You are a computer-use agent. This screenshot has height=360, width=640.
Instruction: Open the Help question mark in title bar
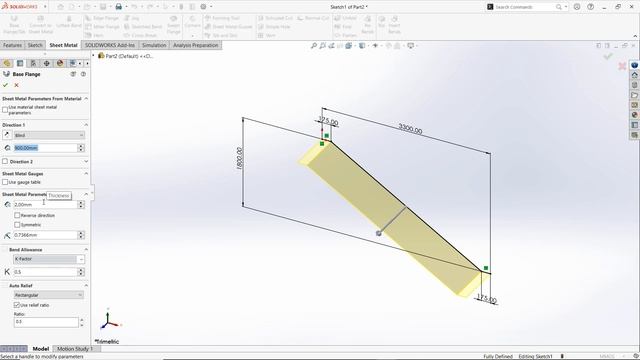(591, 7)
